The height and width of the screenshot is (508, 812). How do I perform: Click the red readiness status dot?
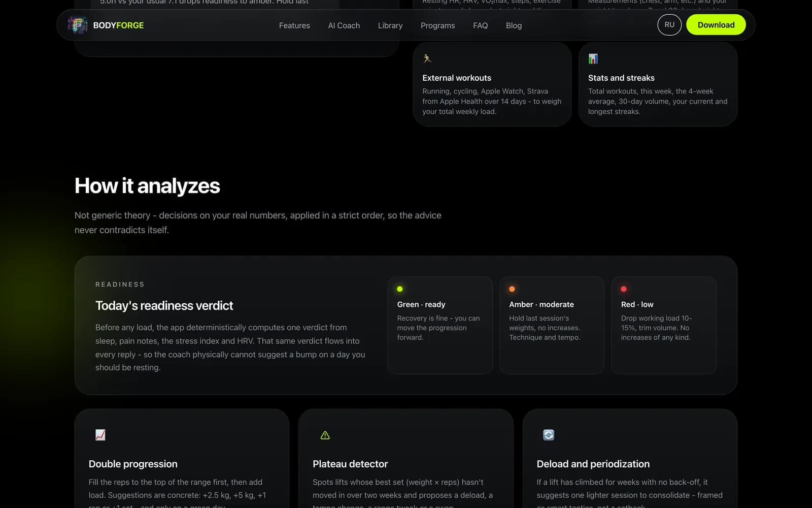tap(624, 289)
